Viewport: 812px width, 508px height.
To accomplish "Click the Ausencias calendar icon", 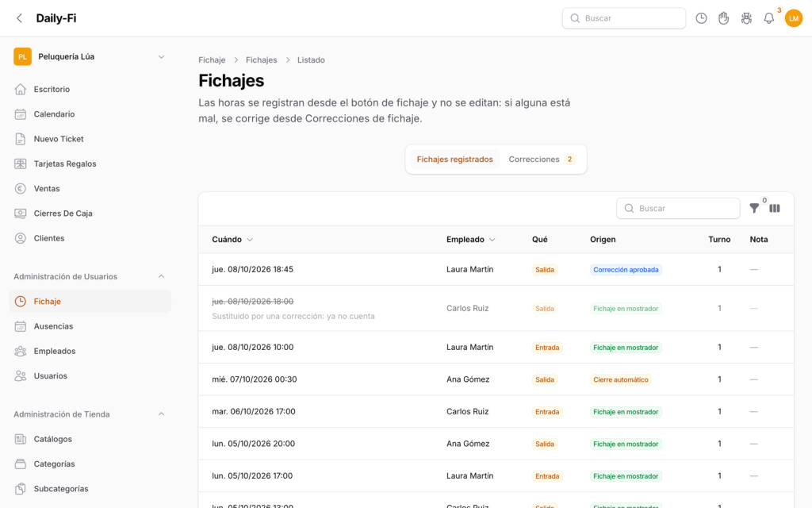I will (20, 326).
